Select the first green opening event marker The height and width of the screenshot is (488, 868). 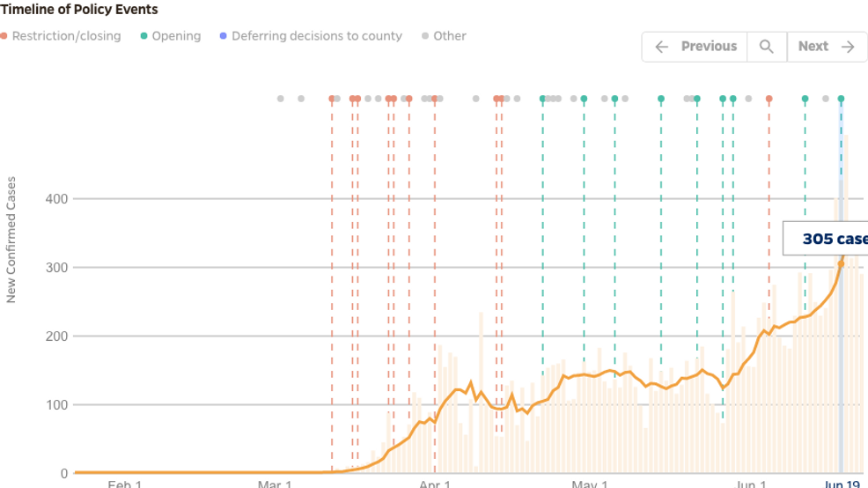[542, 99]
